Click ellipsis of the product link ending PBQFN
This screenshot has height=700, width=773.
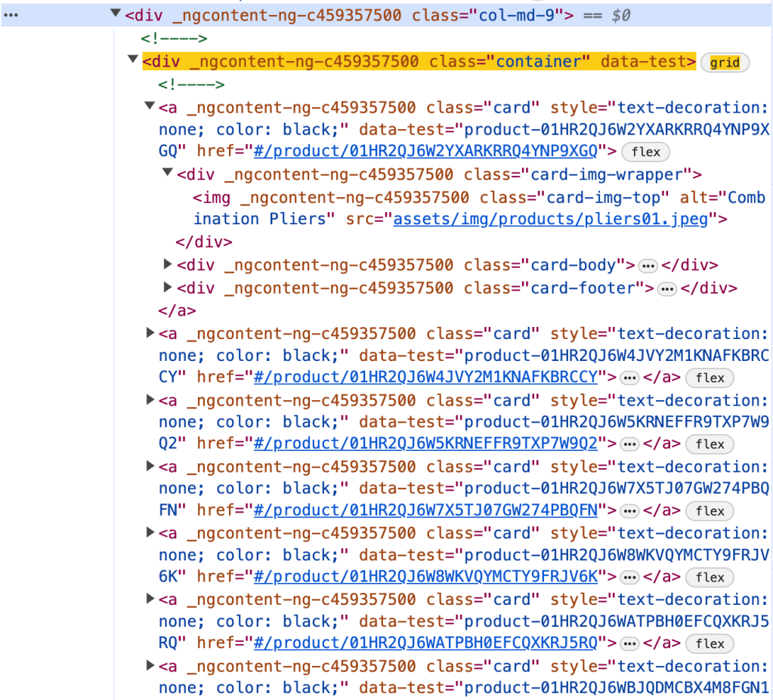pyautogui.click(x=629, y=510)
